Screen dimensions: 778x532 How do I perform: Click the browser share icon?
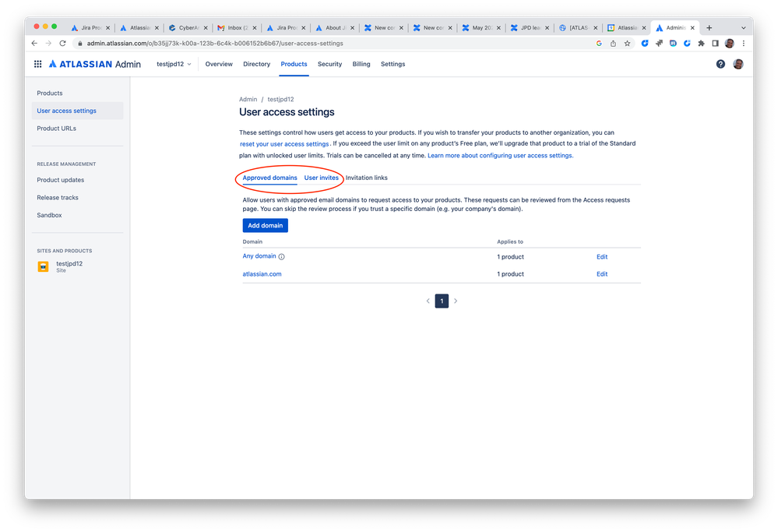click(614, 44)
